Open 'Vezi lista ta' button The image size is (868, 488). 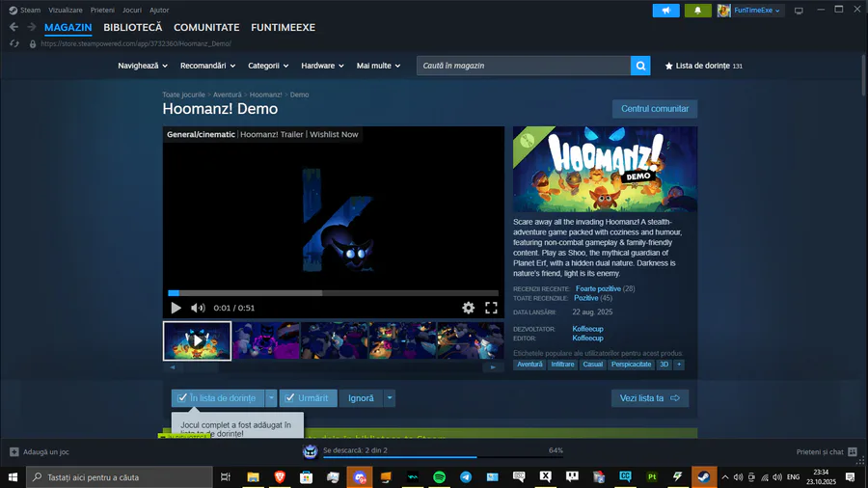tap(650, 397)
